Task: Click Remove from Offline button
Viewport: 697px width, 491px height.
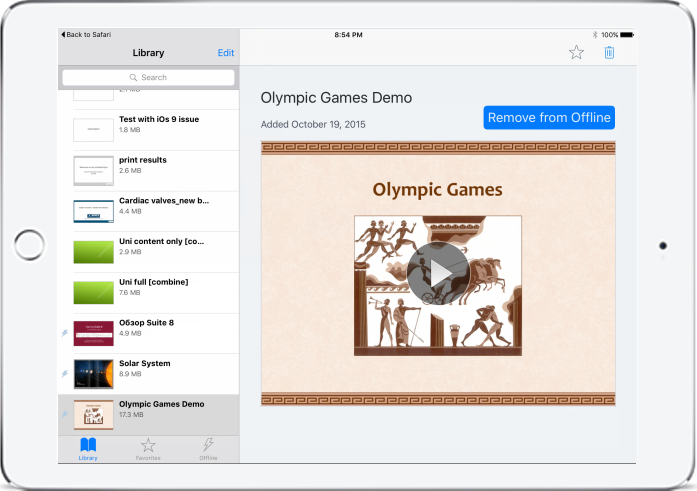Action: [x=549, y=117]
